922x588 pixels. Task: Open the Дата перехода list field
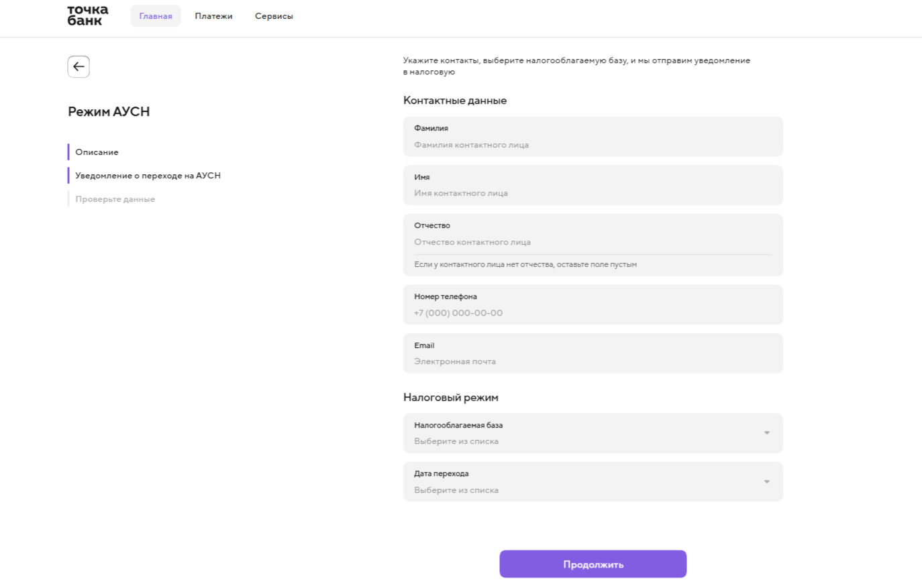[x=584, y=482]
